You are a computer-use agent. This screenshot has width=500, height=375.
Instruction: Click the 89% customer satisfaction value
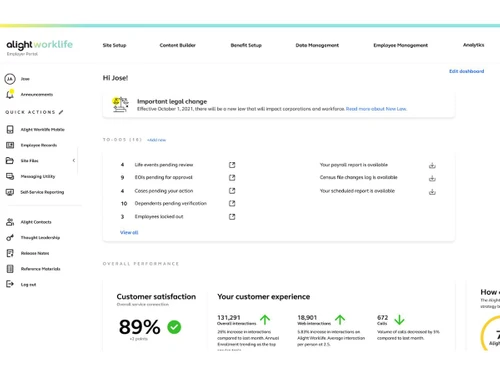coord(140,327)
